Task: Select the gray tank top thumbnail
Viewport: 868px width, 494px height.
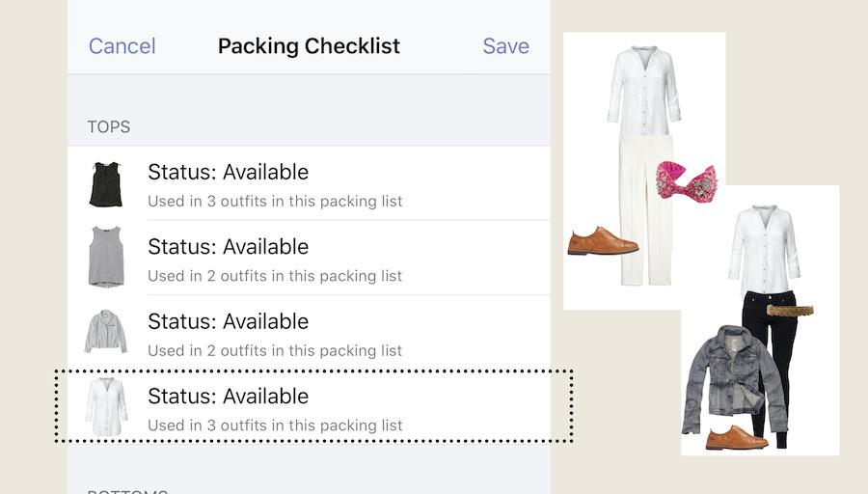Action: [x=106, y=257]
